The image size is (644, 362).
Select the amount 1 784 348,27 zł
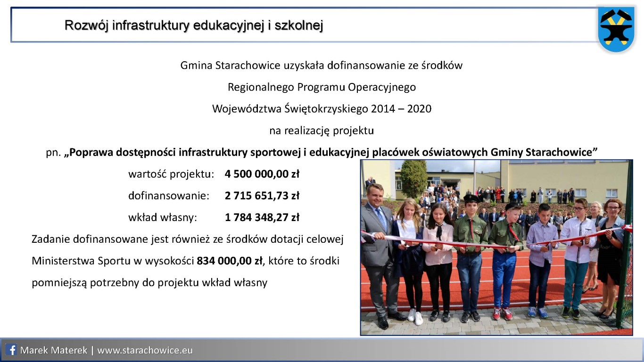click(262, 217)
